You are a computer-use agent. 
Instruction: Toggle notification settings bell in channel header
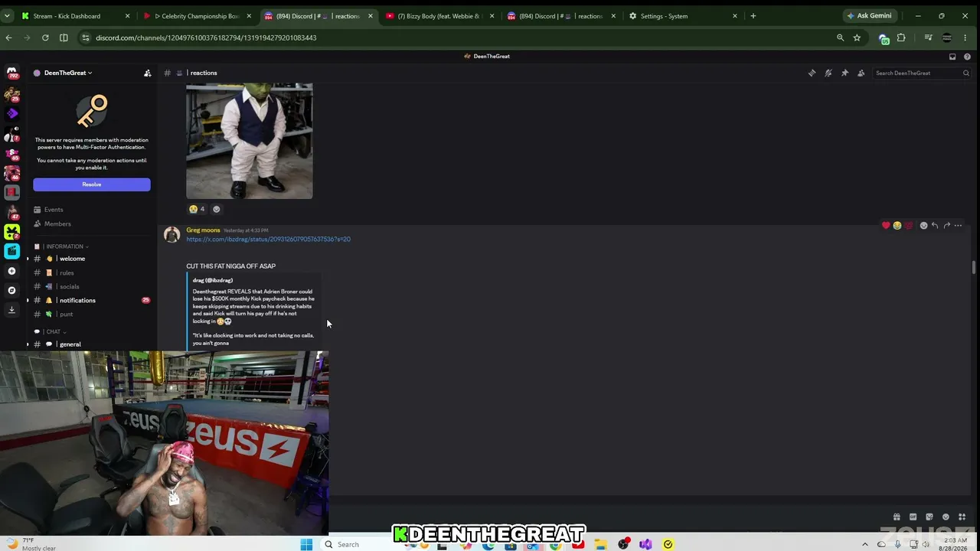[828, 73]
